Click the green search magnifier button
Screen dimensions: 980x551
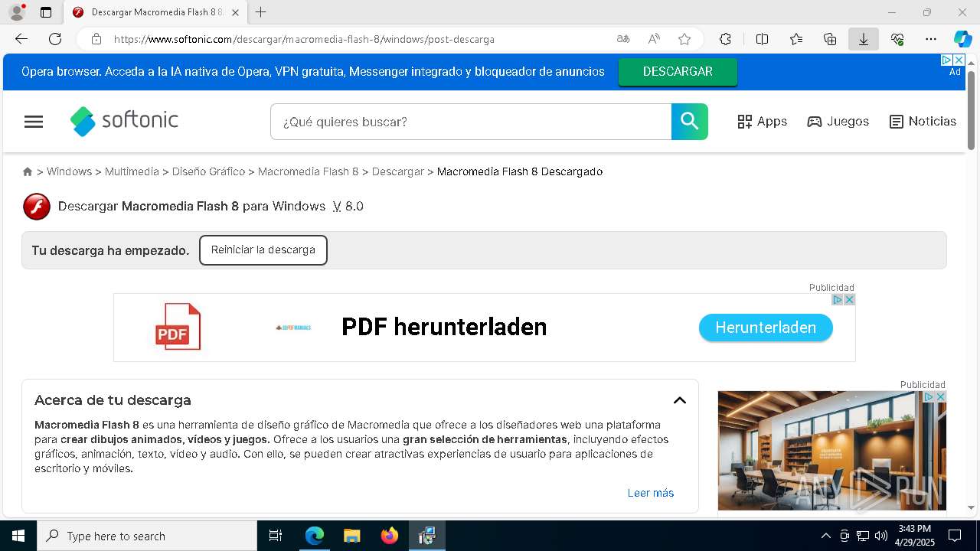[690, 122]
